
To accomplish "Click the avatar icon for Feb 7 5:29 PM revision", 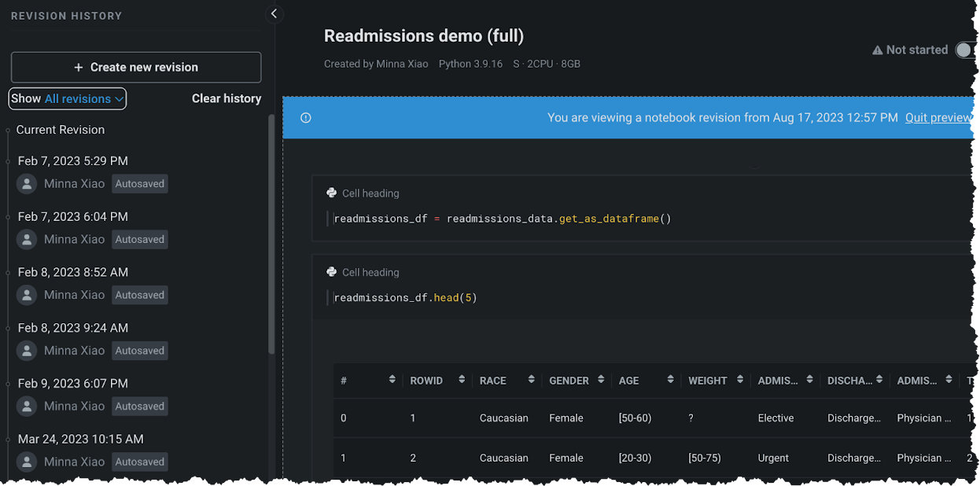I will tap(28, 184).
